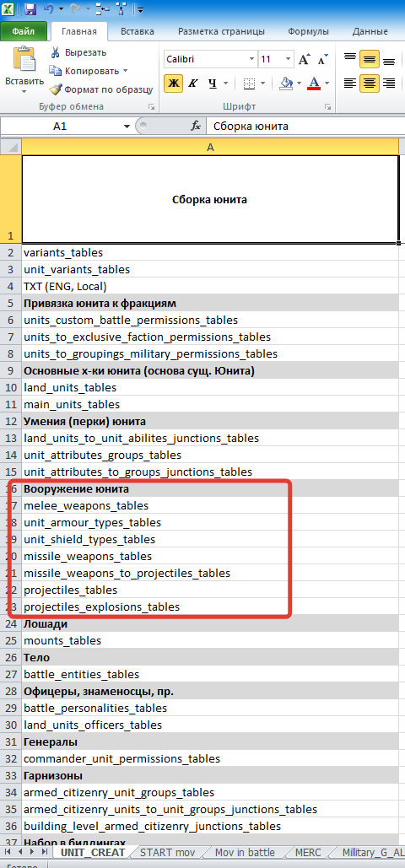Screen dimensions: 405x868
Task: Toggle italic К formatting
Action: click(x=193, y=84)
